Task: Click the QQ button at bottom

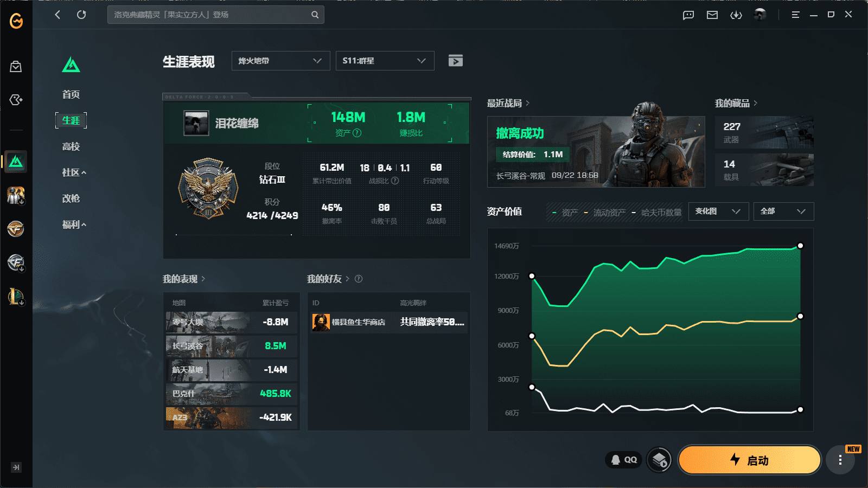Action: coord(624,460)
